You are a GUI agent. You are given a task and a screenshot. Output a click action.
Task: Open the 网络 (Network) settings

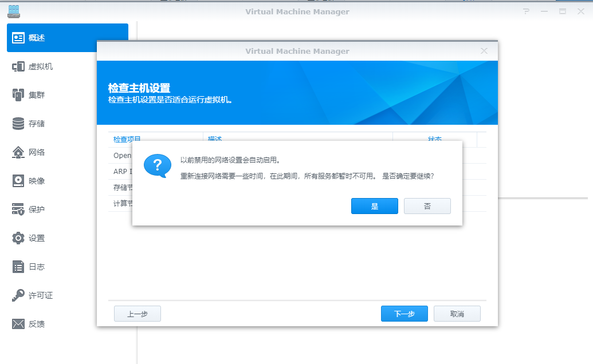(34, 152)
